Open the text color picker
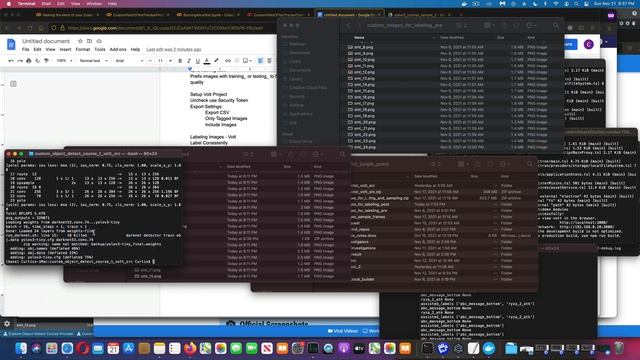Screen dimensions: 640x360 tap(207, 61)
